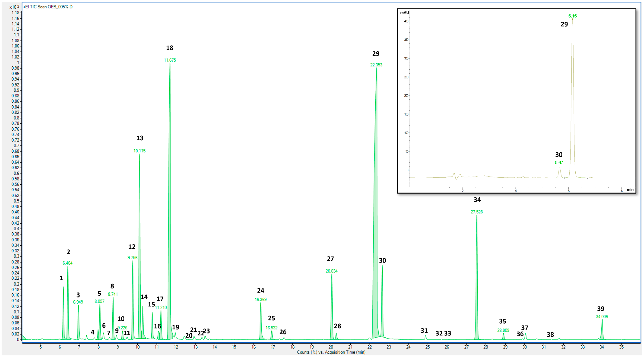Click the mAU axis label in inset
644x357 pixels.
pos(404,13)
